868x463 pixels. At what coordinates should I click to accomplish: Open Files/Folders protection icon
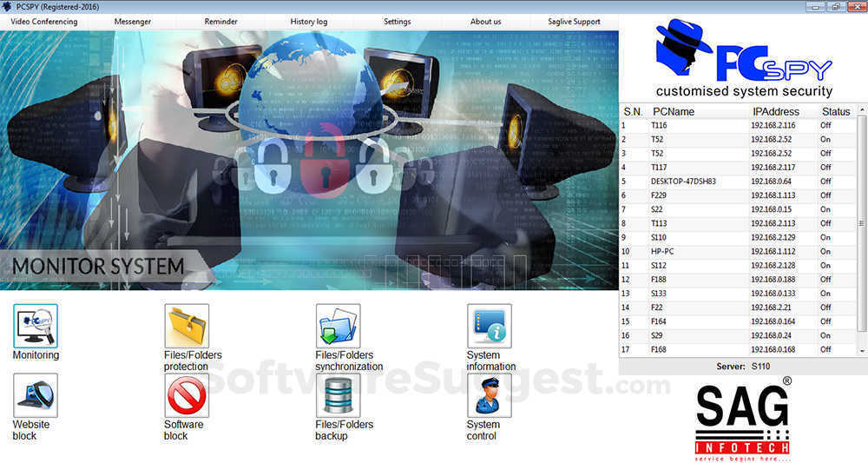(x=187, y=326)
